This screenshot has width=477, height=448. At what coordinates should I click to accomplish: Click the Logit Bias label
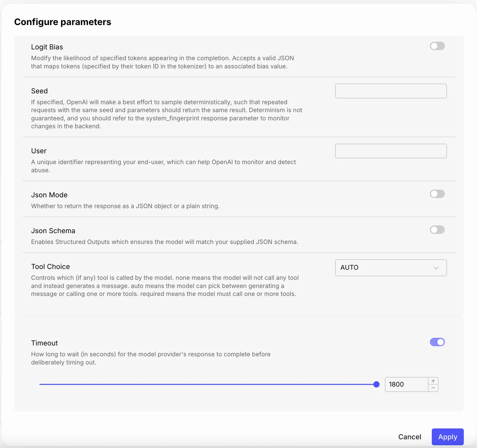click(47, 47)
